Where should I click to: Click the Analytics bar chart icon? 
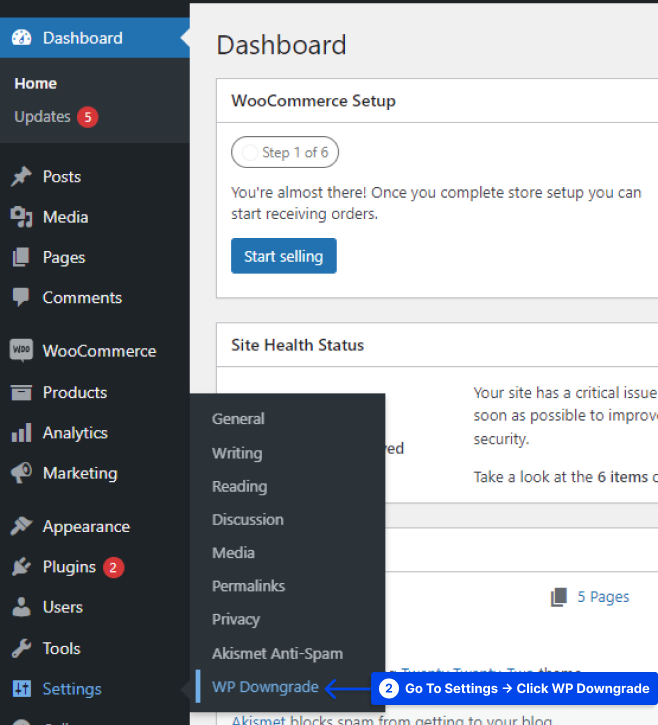[x=21, y=433]
